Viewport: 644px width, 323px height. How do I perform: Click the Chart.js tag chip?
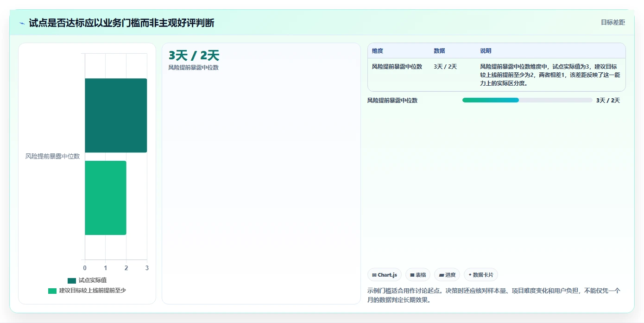385,275
